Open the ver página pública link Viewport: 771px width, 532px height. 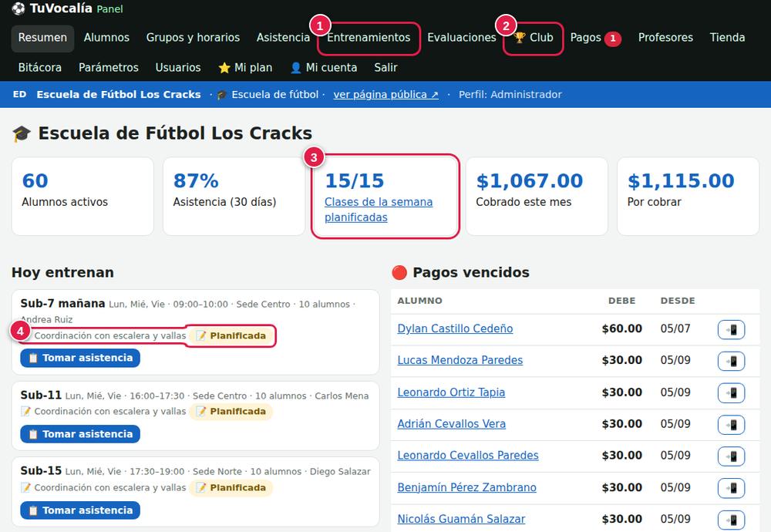click(x=386, y=94)
